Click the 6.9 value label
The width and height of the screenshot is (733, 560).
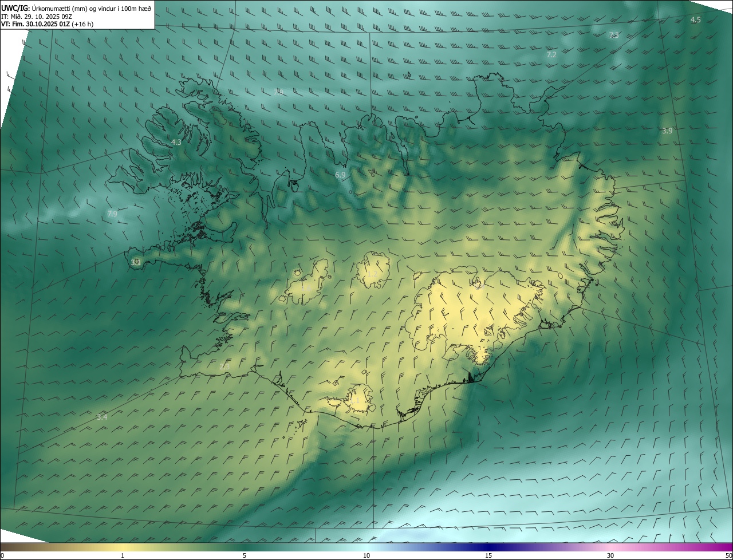(x=341, y=175)
